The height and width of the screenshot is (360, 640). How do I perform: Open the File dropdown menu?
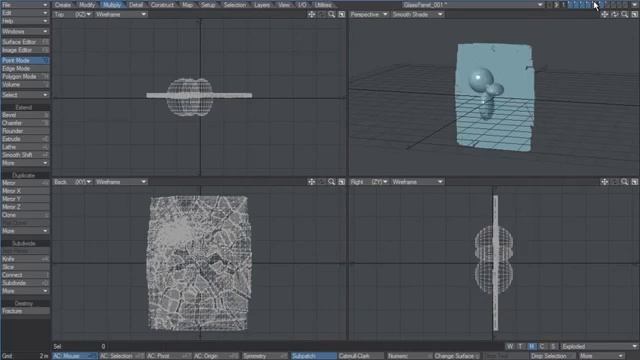pos(25,5)
